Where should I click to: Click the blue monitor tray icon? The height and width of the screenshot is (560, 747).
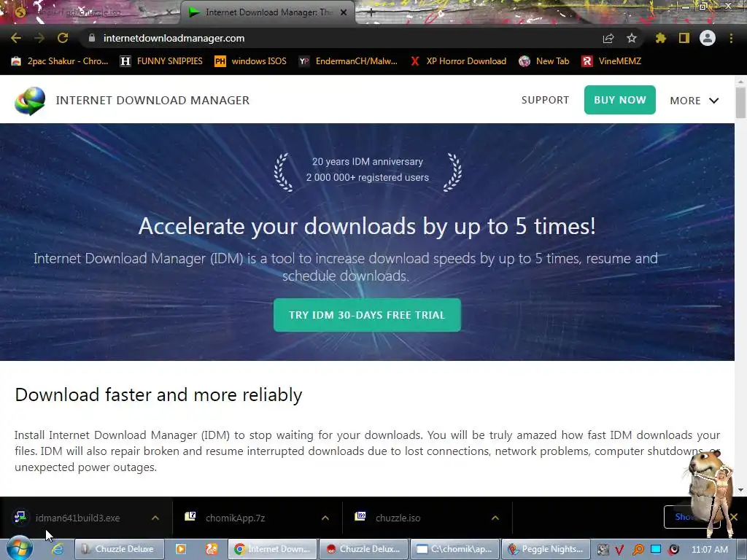[x=656, y=550]
